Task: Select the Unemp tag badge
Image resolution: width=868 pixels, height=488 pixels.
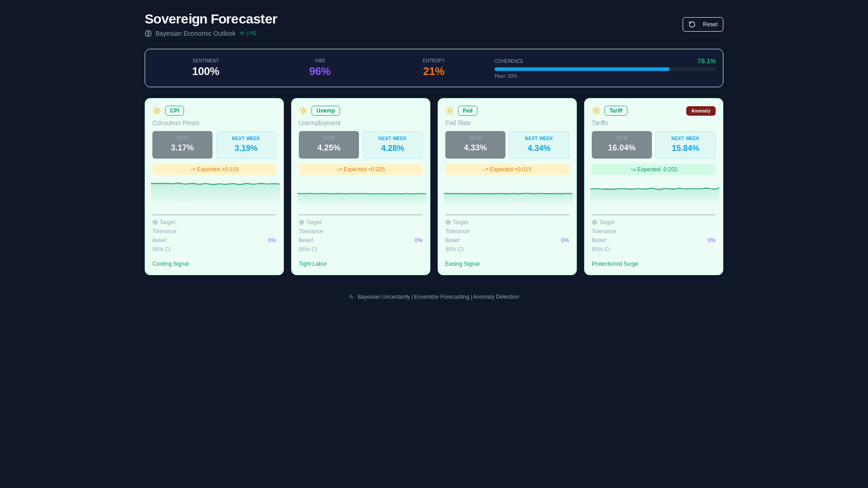Action: (x=325, y=111)
